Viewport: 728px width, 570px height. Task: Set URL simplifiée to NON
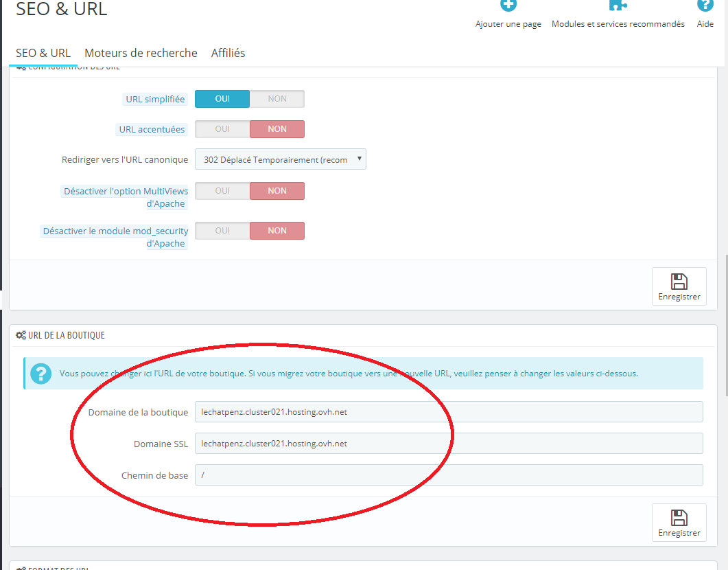point(277,99)
